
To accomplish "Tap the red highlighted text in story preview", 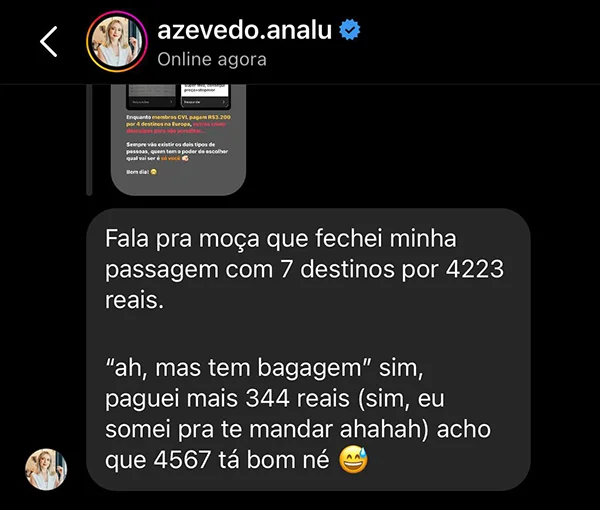I will 176,128.
